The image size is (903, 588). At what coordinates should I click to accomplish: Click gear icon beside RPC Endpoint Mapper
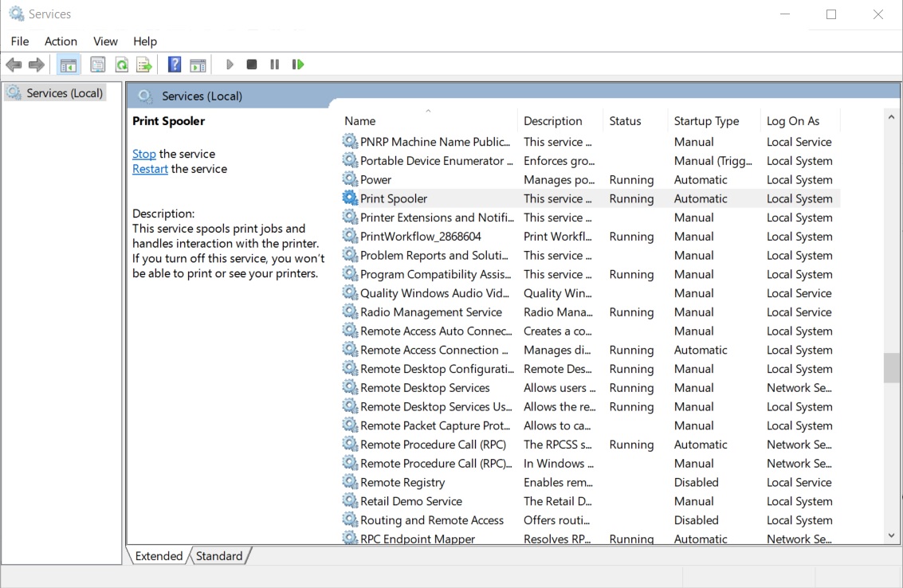tap(350, 538)
